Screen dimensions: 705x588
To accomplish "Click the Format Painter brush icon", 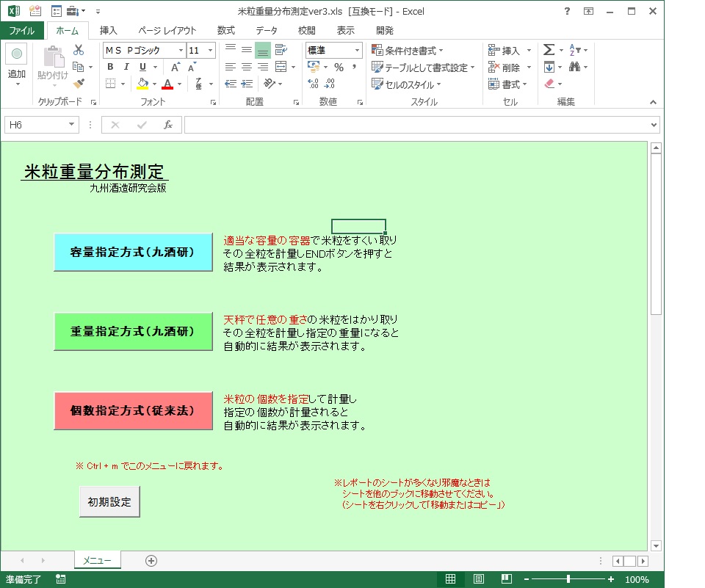I will point(79,84).
